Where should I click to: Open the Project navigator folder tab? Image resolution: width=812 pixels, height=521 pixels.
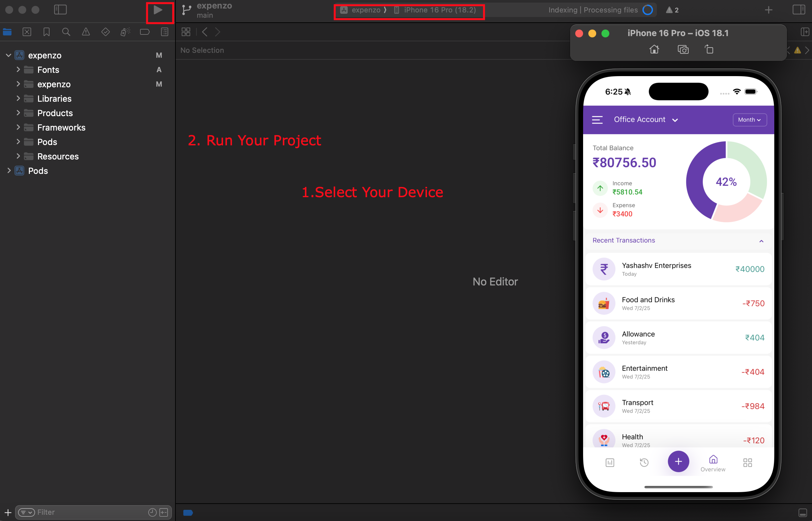click(7, 32)
